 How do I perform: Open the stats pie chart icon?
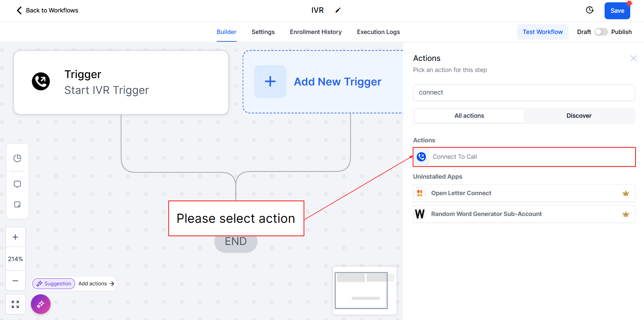pos(17,158)
